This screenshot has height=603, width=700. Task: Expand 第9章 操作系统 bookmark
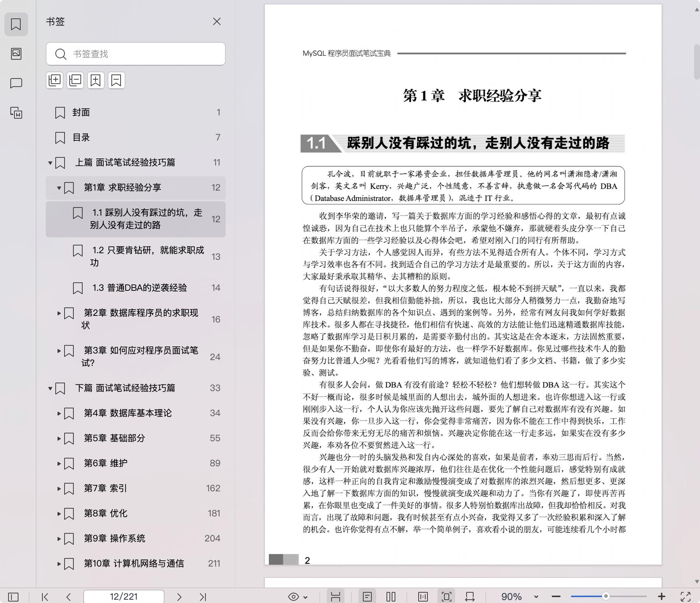pyautogui.click(x=59, y=538)
